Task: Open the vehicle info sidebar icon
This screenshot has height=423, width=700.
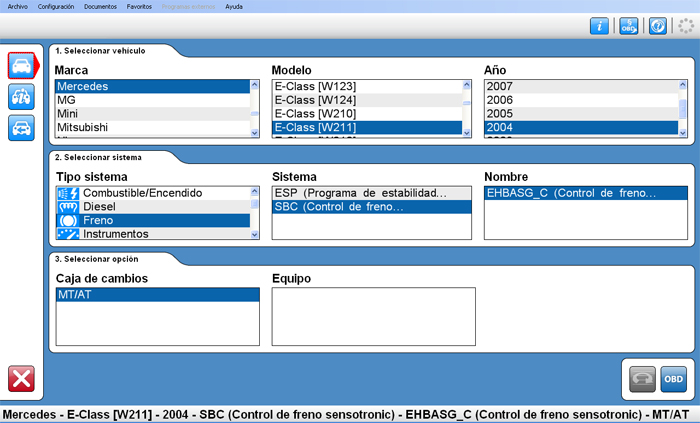Action: pyautogui.click(x=21, y=97)
